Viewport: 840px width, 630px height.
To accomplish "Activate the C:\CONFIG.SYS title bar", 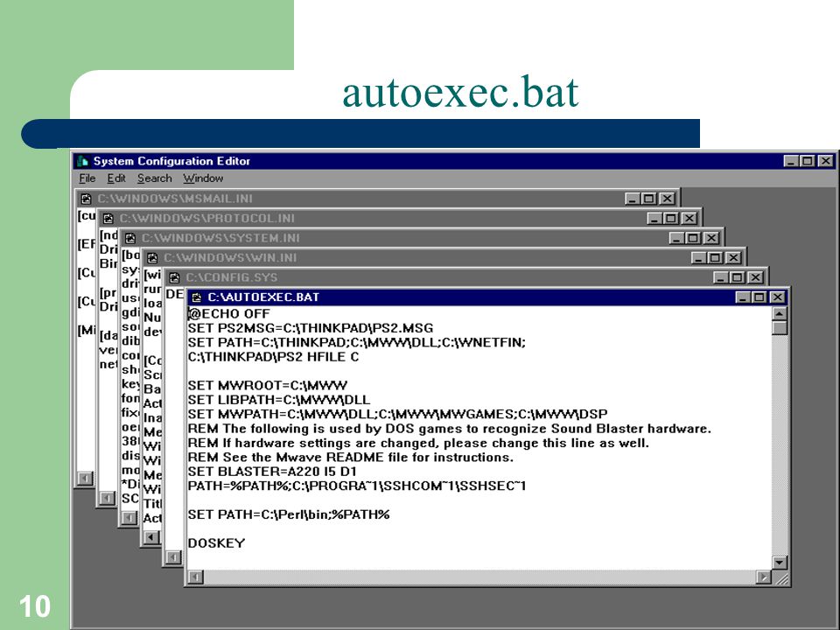I will click(466, 277).
